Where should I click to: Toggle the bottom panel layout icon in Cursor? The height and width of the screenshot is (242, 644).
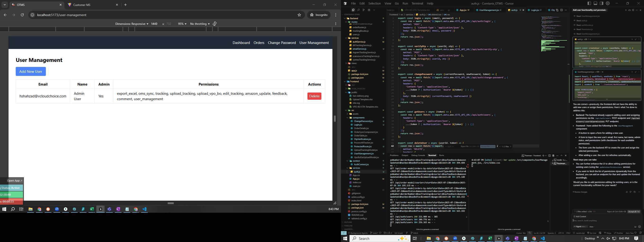tap(595, 3)
